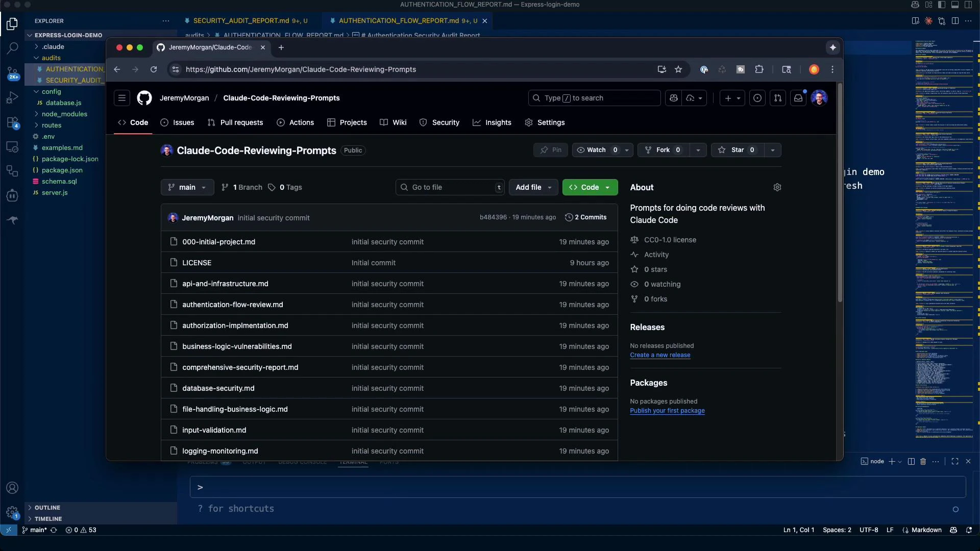Toggle VS Code primary sidebar layout icon

[x=941, y=5]
